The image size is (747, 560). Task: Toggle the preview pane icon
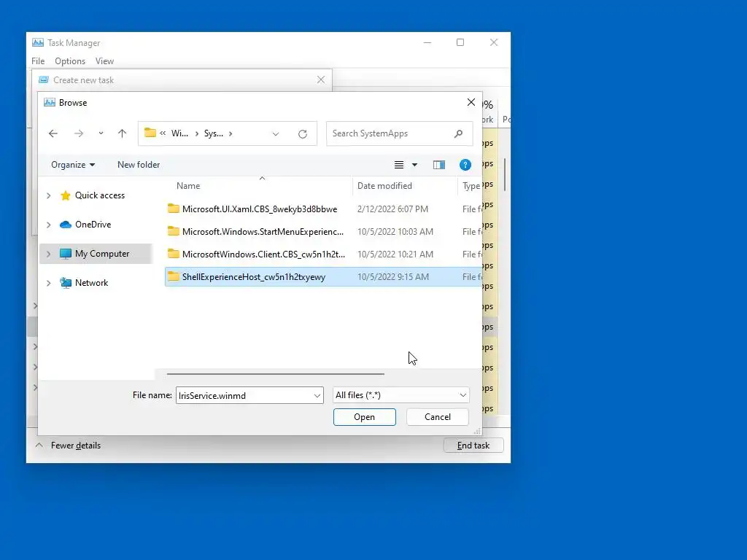[x=438, y=165]
